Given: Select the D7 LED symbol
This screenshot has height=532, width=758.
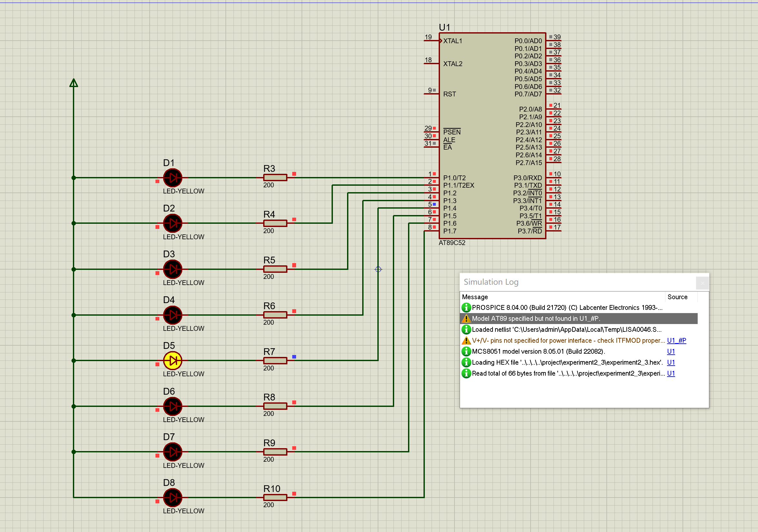Looking at the screenshot, I should [173, 452].
